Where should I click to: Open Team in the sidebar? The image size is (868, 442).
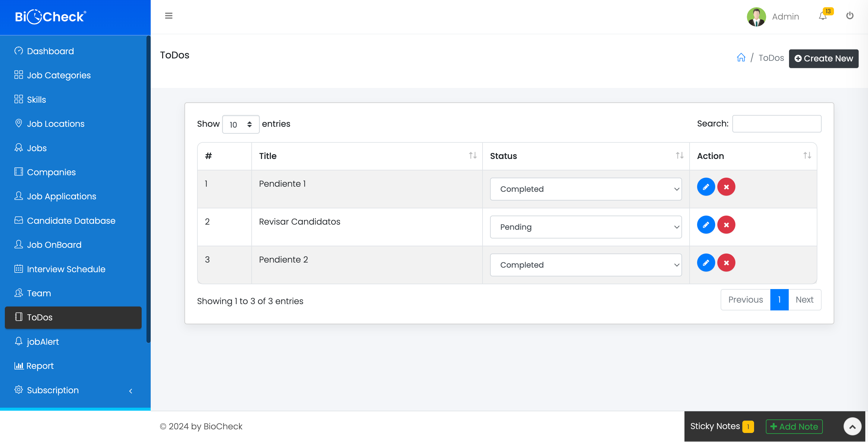(73, 294)
